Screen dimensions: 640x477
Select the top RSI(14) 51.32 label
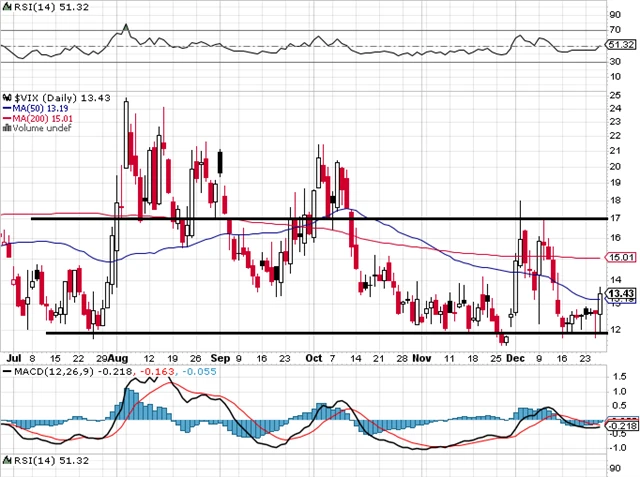pos(38,8)
